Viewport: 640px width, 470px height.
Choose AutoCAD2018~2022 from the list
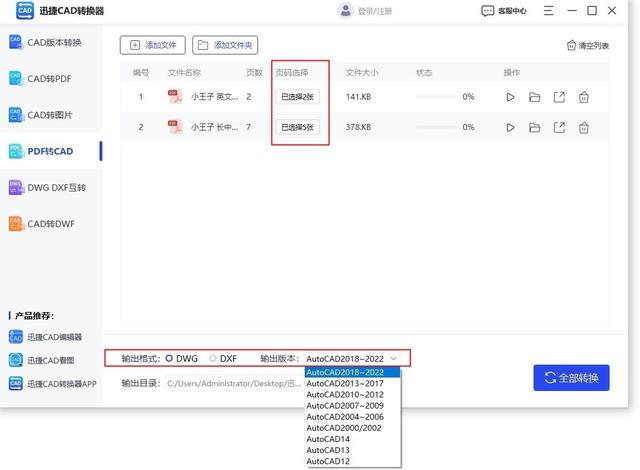pyautogui.click(x=352, y=372)
